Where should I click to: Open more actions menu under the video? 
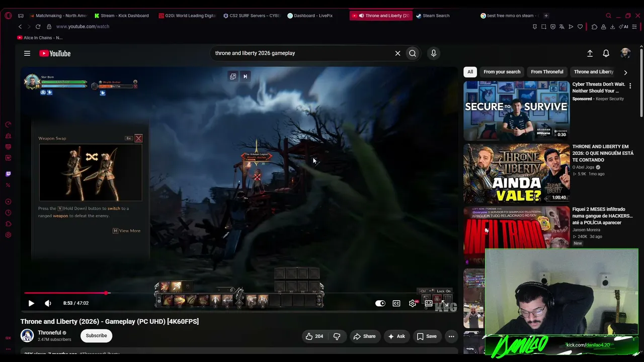[451, 336]
